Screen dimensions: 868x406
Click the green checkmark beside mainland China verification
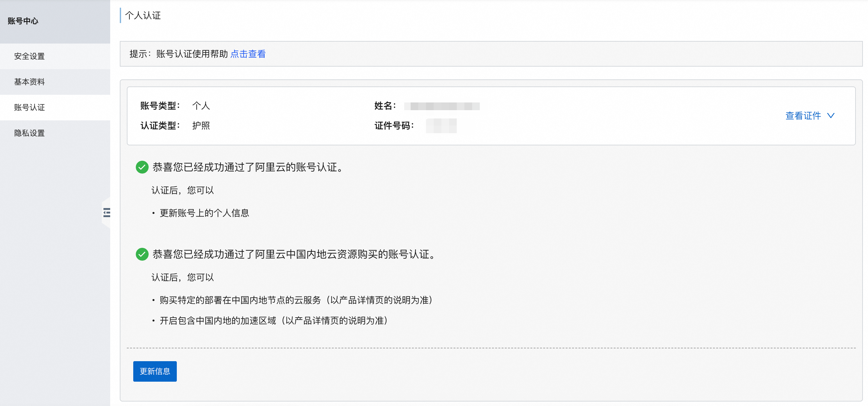click(x=142, y=254)
